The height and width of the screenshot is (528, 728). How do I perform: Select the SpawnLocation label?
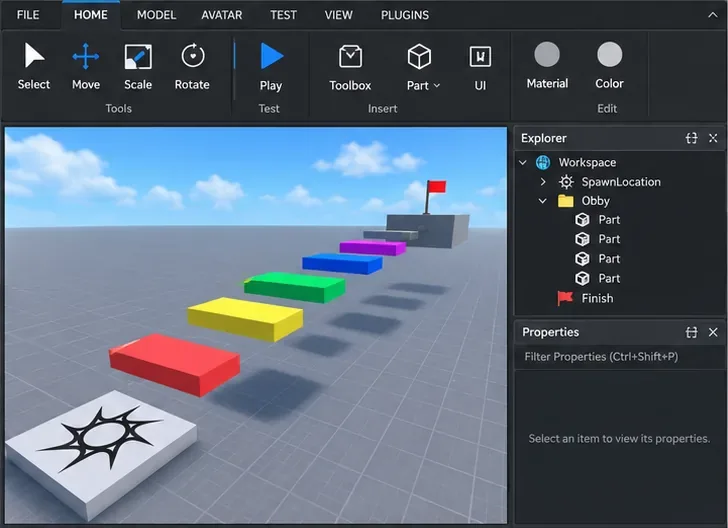[621, 182]
